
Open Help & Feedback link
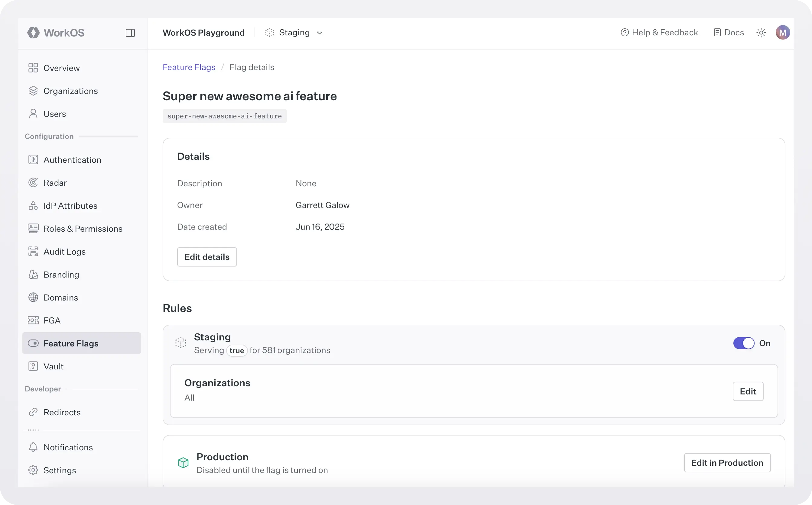click(659, 32)
